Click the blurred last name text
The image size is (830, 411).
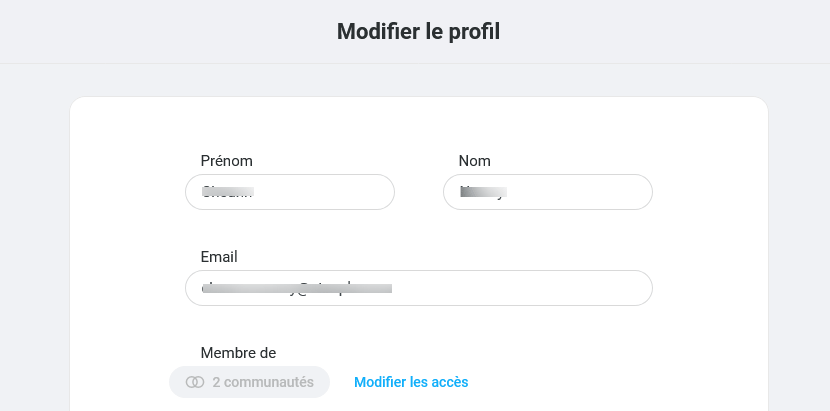click(x=483, y=192)
